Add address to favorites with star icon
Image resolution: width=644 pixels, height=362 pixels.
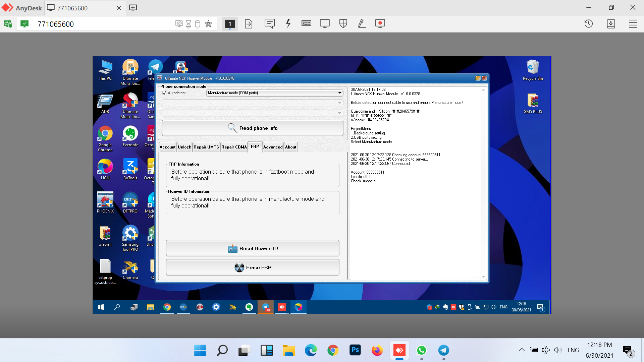pyautogui.click(x=208, y=24)
